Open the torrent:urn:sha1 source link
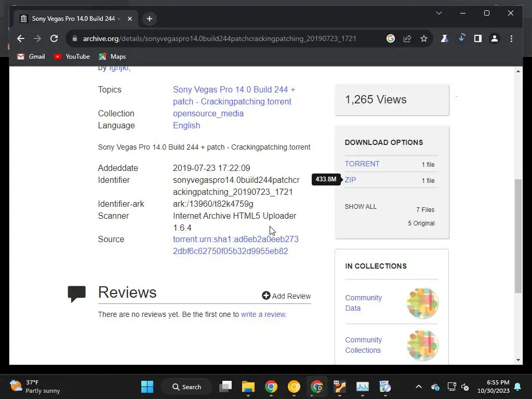The height and width of the screenshot is (399, 532). coord(235,245)
